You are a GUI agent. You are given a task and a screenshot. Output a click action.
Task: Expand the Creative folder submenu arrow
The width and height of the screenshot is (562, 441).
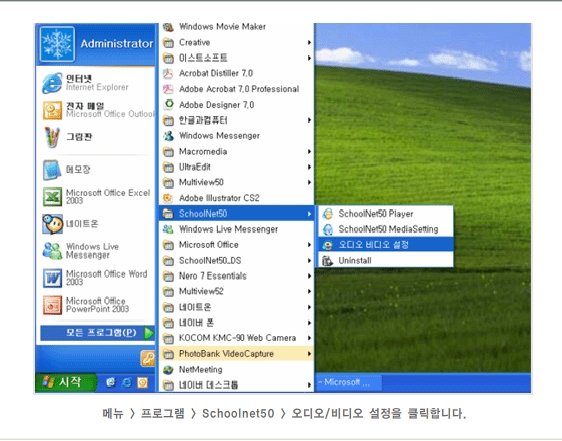tap(309, 43)
